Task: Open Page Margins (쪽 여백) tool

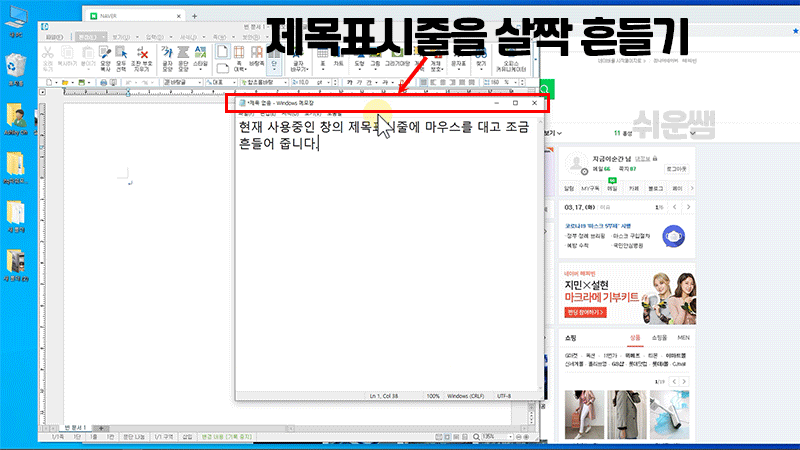Action: 239,53
